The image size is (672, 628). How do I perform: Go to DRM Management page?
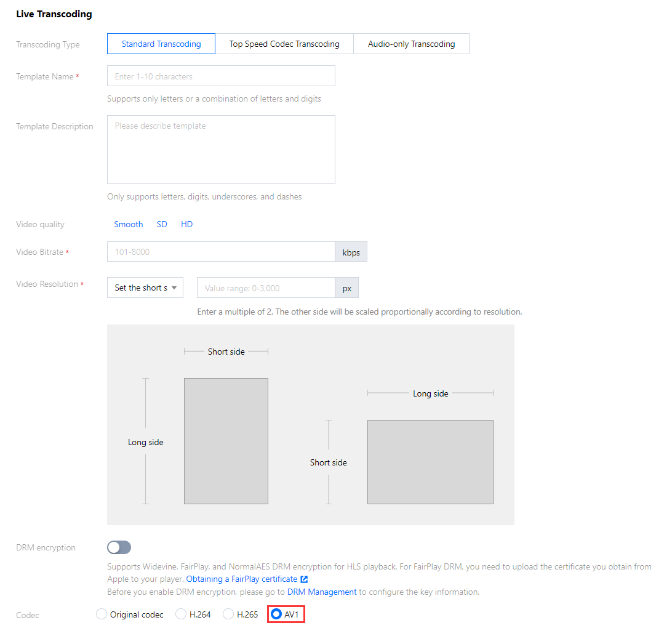coord(322,592)
